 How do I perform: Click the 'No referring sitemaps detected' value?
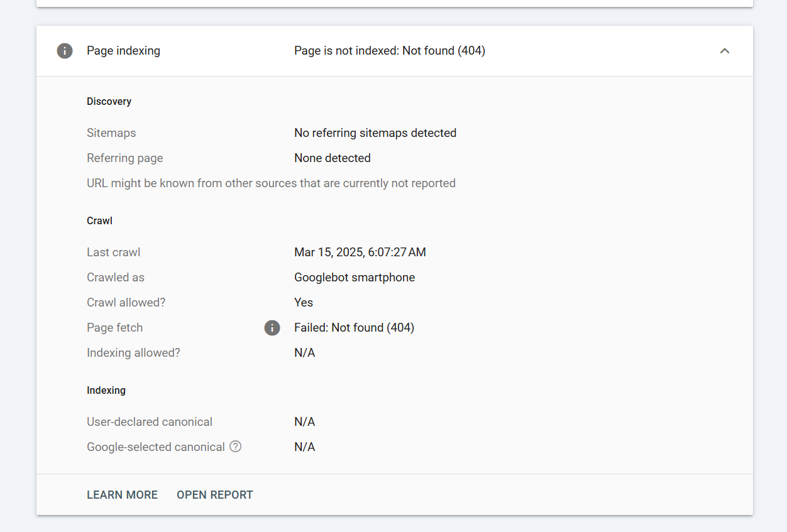[x=375, y=133]
